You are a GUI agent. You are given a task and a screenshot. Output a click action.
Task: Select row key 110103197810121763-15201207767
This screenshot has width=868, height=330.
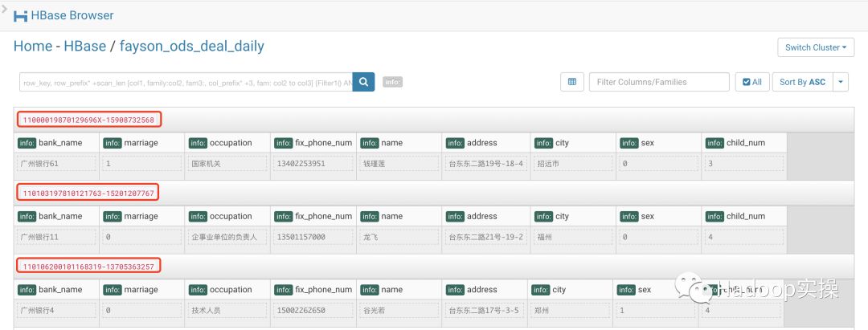[88, 193]
